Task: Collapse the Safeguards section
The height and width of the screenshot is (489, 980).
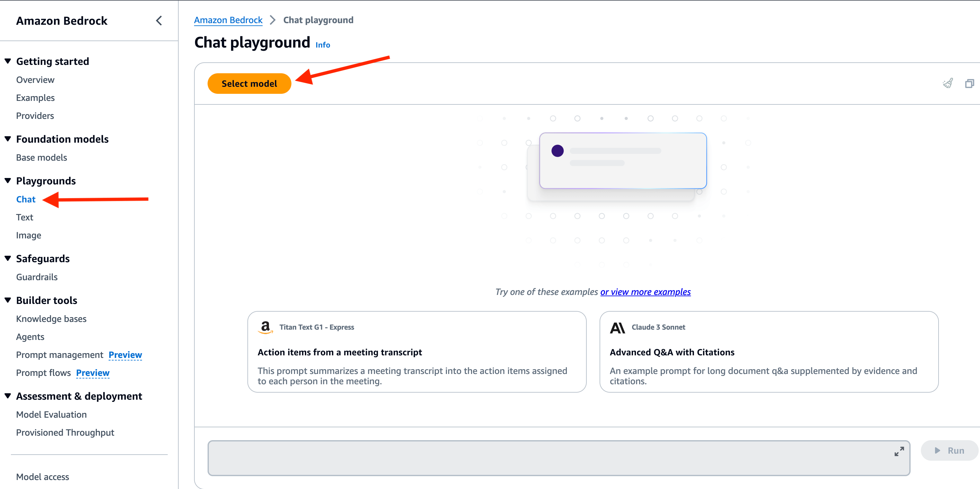Action: 8,258
